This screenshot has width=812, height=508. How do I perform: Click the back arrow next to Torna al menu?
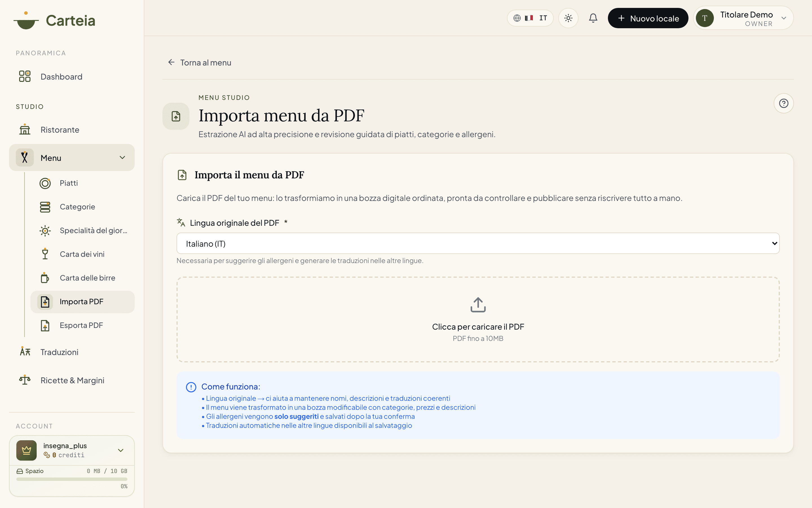171,62
